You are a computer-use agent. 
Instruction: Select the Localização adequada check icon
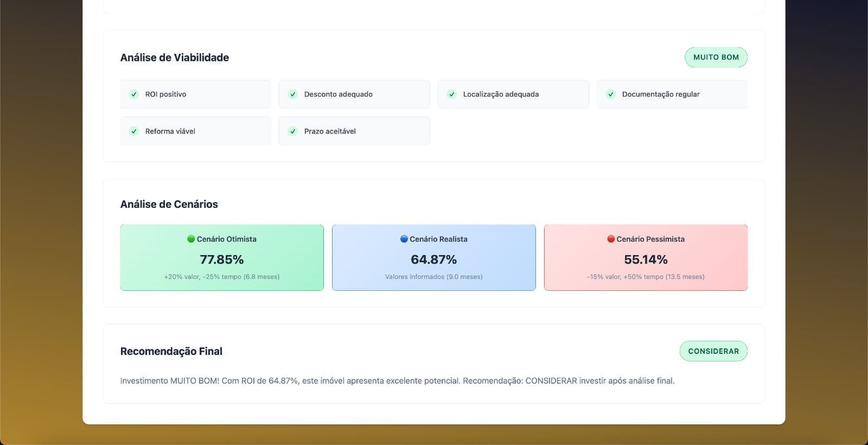click(x=452, y=94)
